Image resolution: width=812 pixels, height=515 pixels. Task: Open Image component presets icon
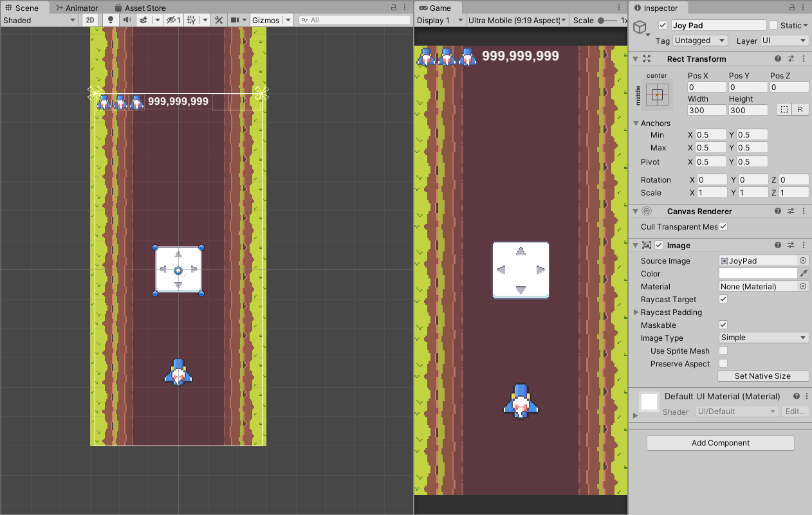click(791, 245)
